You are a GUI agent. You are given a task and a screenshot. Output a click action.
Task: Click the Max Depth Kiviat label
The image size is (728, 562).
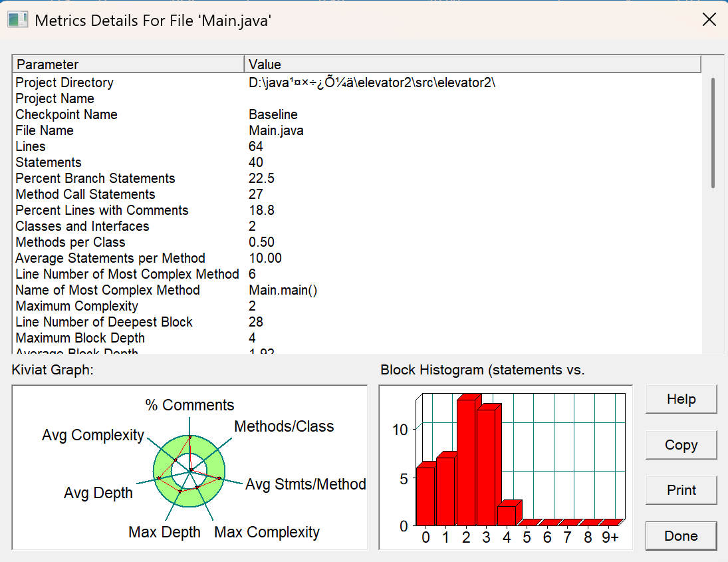click(164, 532)
